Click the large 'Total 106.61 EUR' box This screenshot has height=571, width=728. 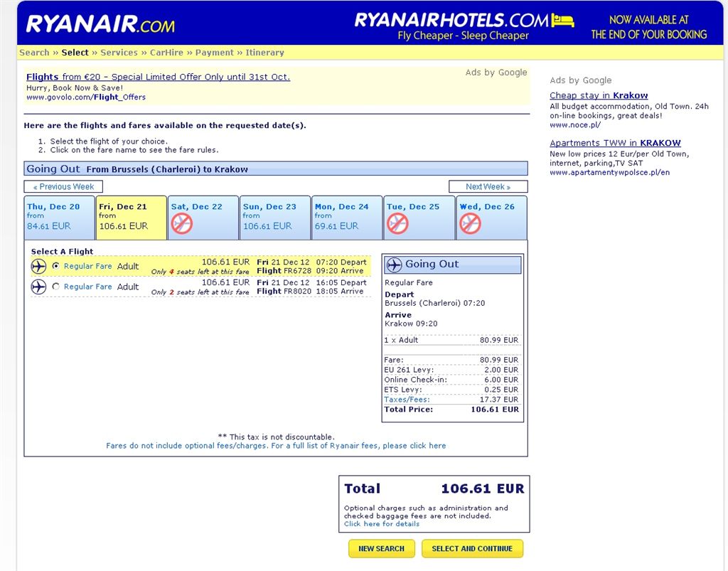[434, 504]
